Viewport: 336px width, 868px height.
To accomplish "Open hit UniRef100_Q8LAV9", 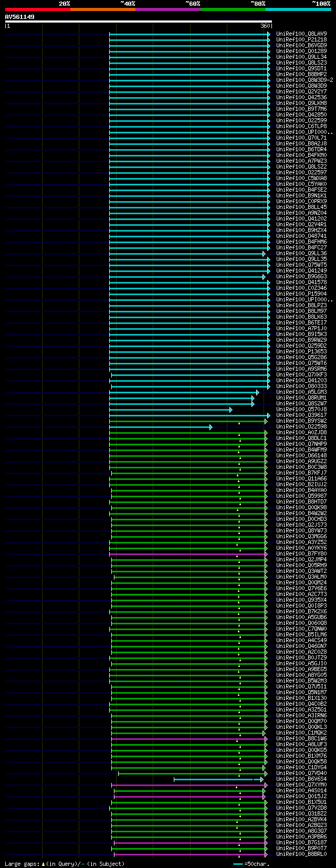I will point(301,34).
